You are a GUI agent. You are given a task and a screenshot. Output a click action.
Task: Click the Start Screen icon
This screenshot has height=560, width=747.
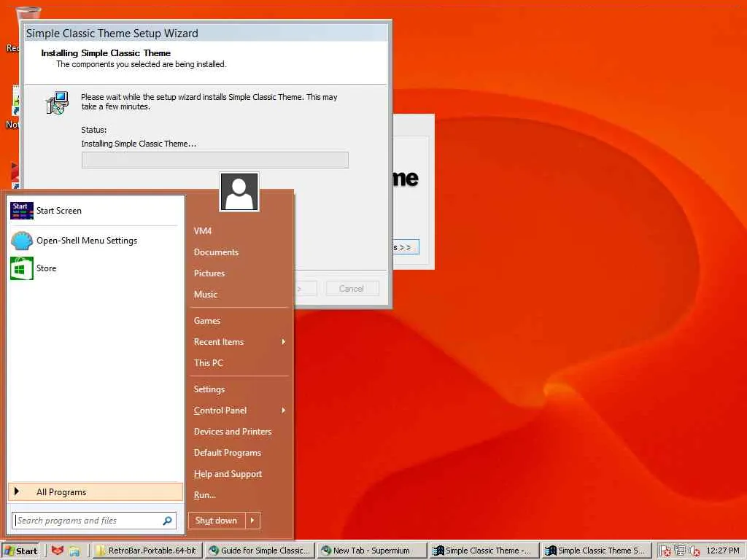21,211
